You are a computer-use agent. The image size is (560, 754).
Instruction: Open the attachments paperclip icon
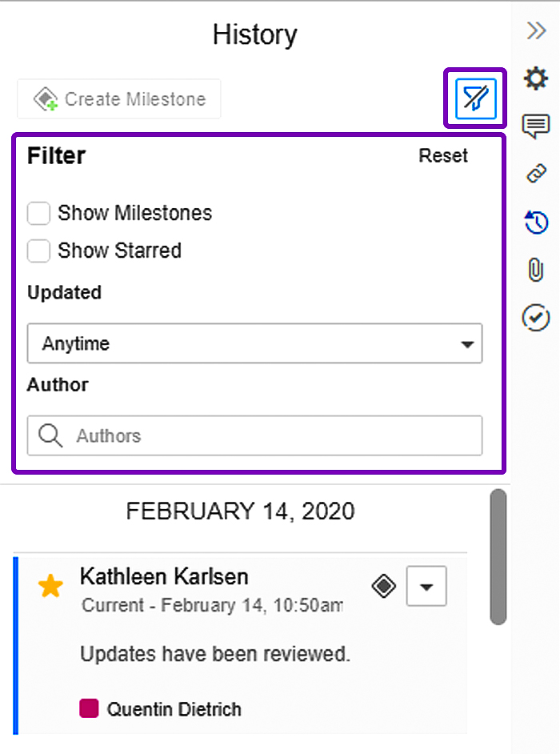pos(535,270)
